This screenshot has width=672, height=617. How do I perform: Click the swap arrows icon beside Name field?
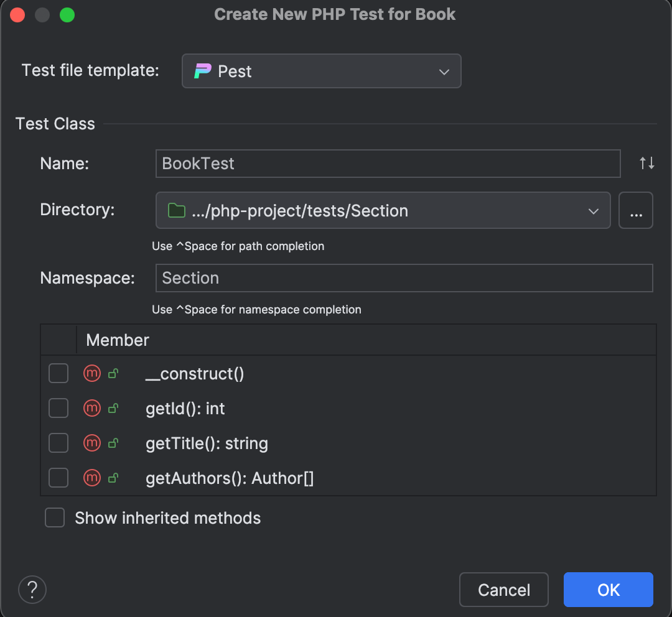click(x=647, y=164)
